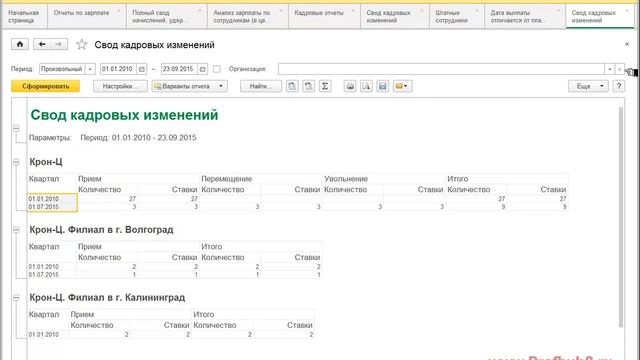Collapse the Филиал в г. Волгоград group
Viewport: 640px width, 360px height.
point(16,230)
